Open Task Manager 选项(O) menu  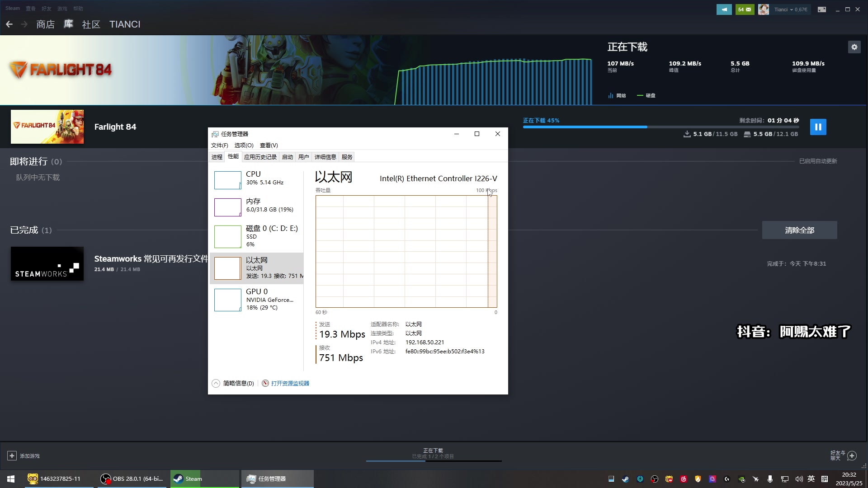[244, 145]
